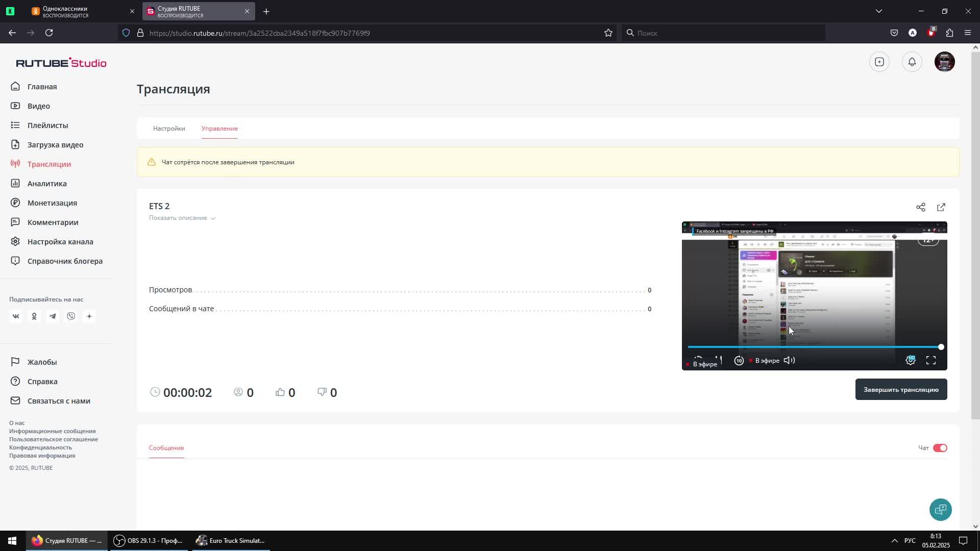Open the browser hamburger menu
The height and width of the screenshot is (551, 980).
968,33
